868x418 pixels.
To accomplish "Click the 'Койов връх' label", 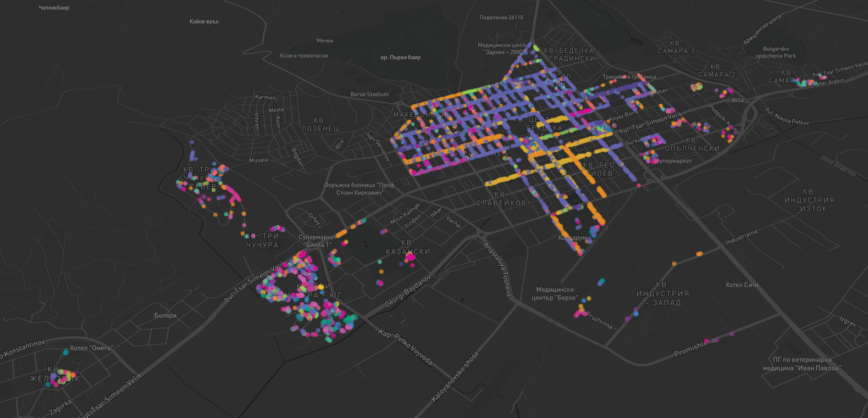I will click(x=204, y=22).
